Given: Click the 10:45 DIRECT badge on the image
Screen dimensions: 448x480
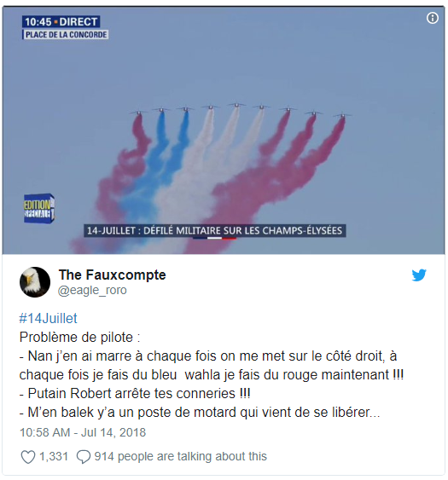Looking at the screenshot, I should tap(61, 21).
